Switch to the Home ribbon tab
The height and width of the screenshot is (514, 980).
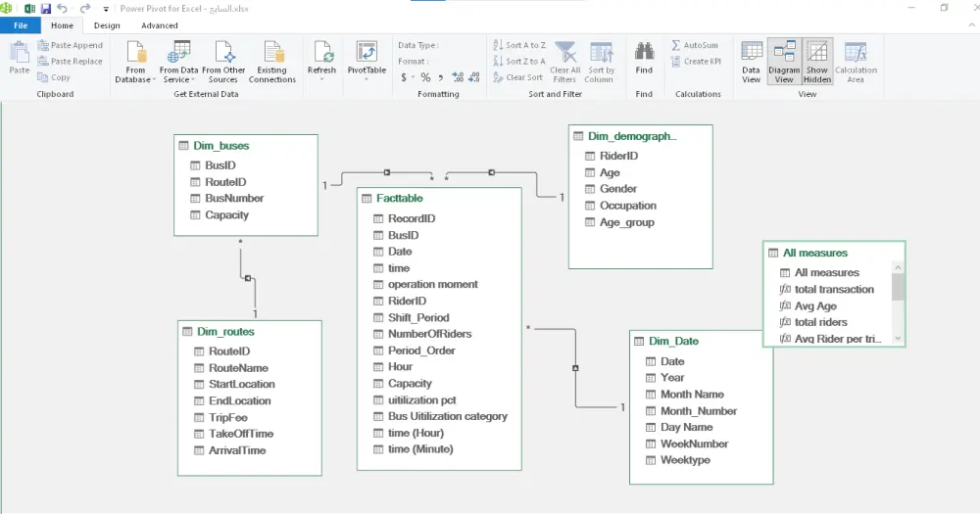click(62, 25)
